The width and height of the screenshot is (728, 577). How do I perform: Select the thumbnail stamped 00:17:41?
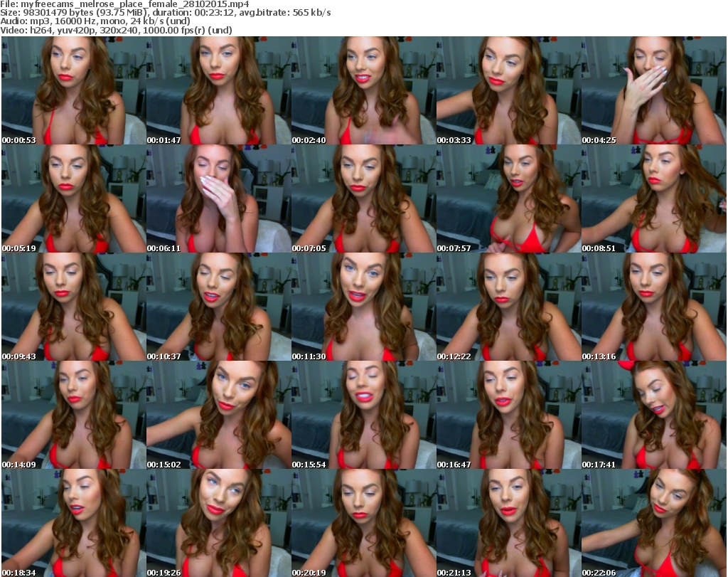coord(654,415)
